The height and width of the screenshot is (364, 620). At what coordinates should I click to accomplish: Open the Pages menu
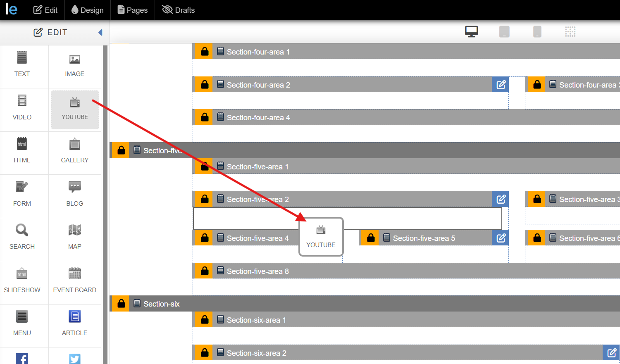click(132, 10)
